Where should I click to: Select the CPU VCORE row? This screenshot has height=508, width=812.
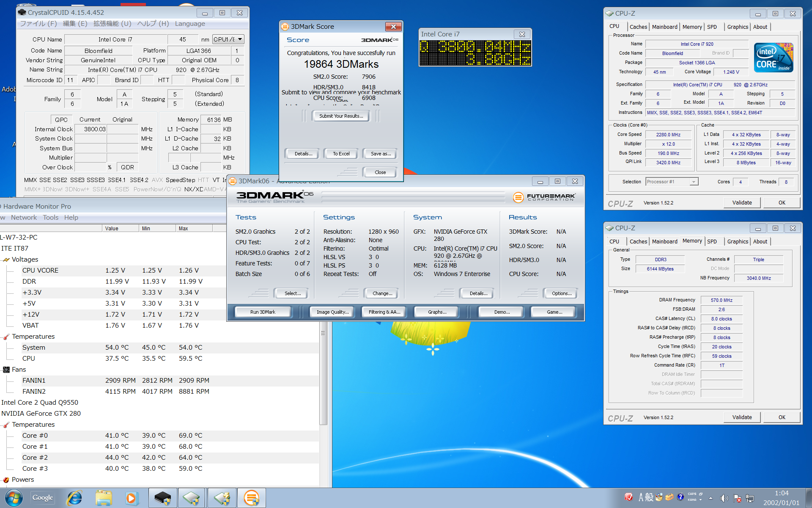[x=114, y=271]
